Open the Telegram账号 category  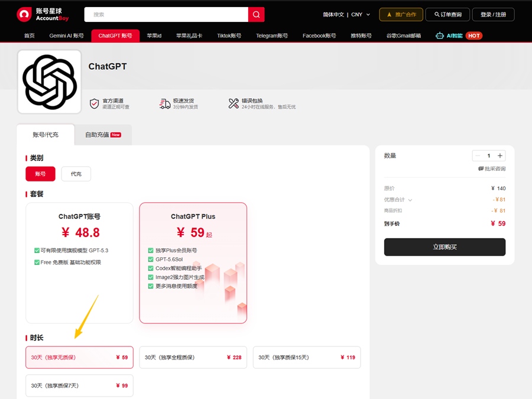pyautogui.click(x=272, y=35)
